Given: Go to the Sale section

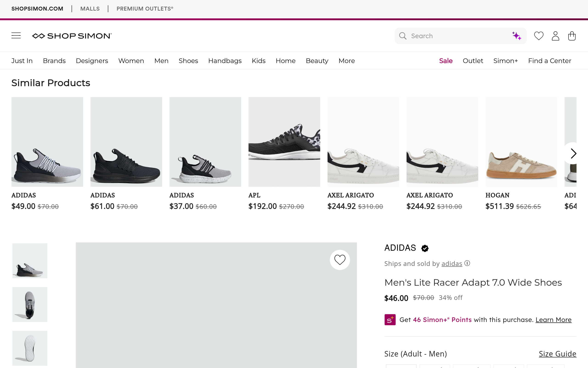Looking at the screenshot, I should pos(446,60).
